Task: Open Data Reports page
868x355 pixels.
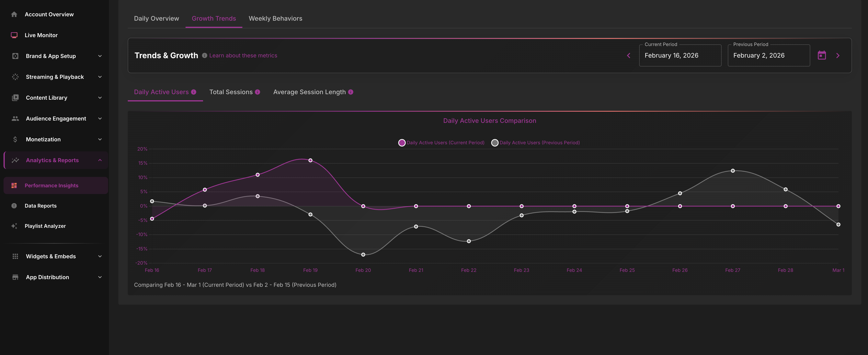Action: (40, 206)
